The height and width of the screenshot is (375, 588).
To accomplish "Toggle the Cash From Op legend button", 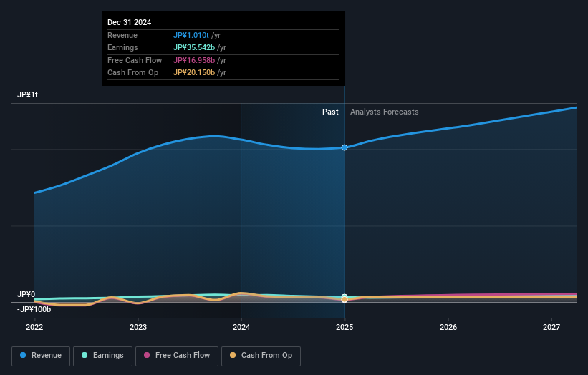I will pyautogui.click(x=261, y=356).
